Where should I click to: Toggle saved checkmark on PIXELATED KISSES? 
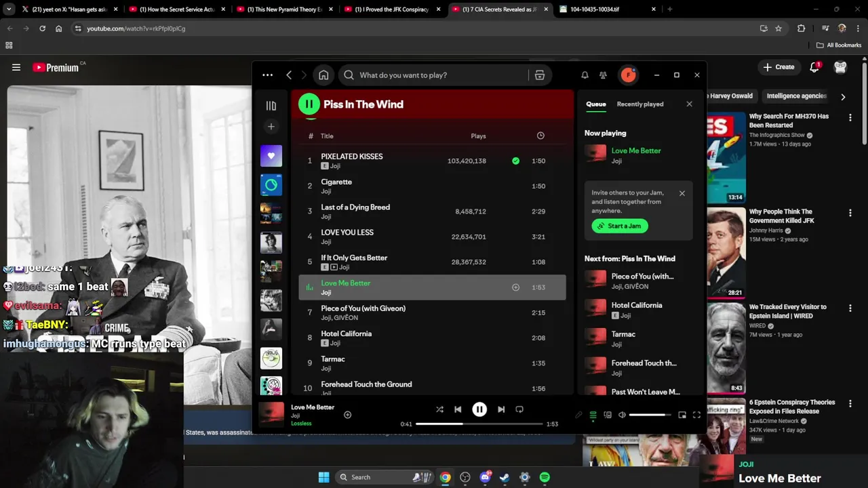click(516, 161)
